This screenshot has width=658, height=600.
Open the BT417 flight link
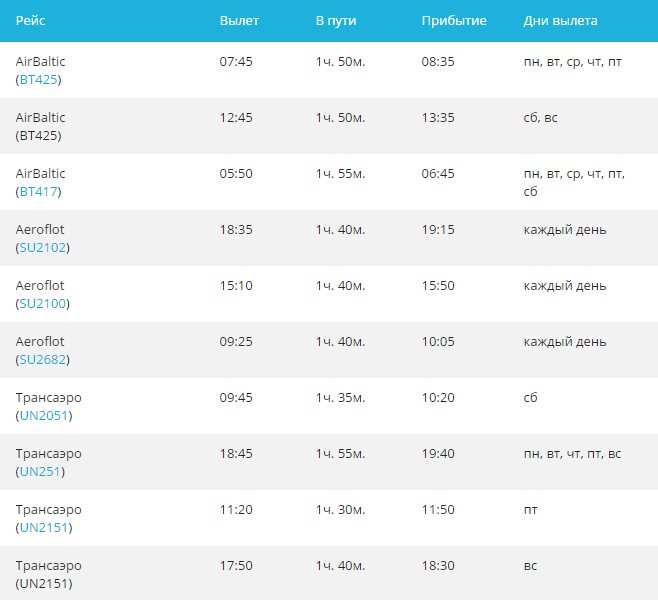pos(40,192)
